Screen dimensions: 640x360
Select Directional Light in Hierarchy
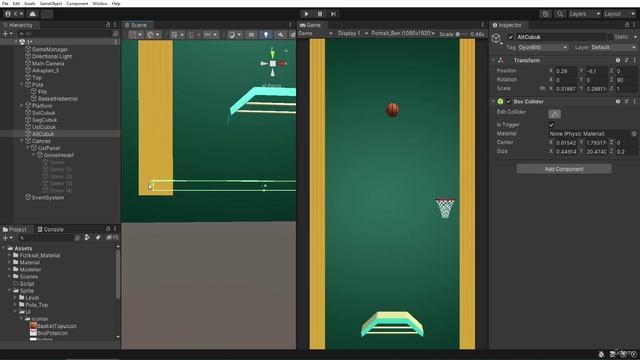click(x=52, y=56)
